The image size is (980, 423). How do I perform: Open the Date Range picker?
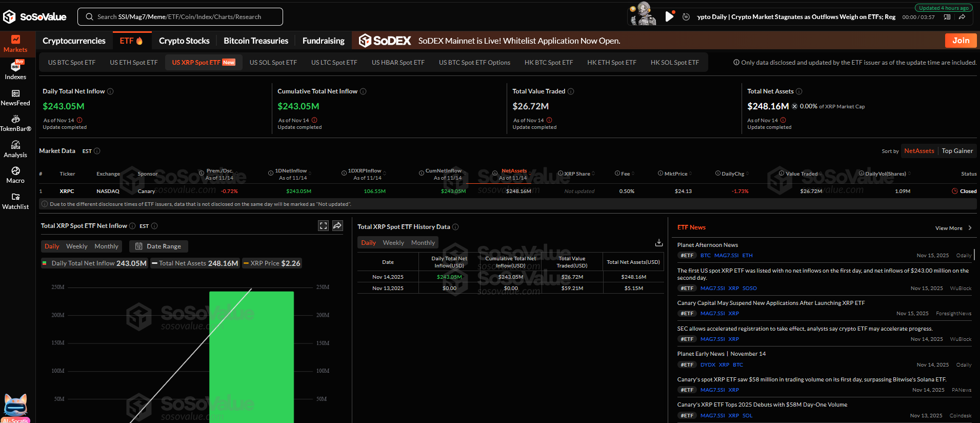[x=158, y=246]
